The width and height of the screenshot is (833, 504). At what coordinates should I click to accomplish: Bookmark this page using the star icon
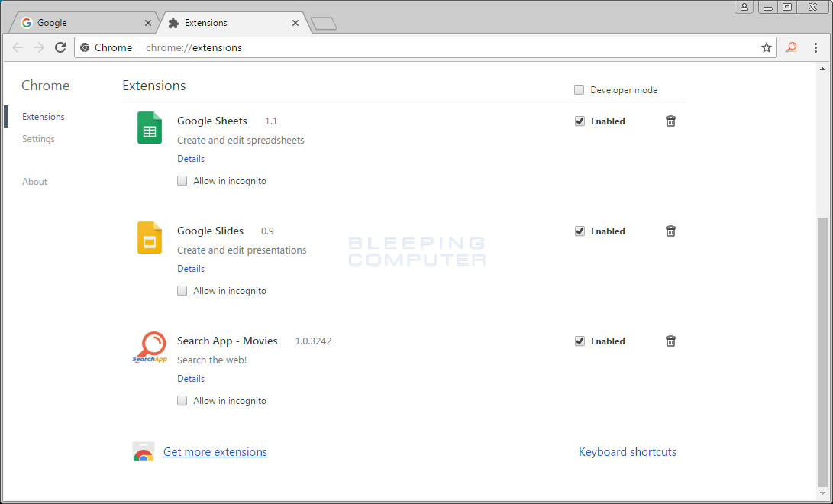766,48
